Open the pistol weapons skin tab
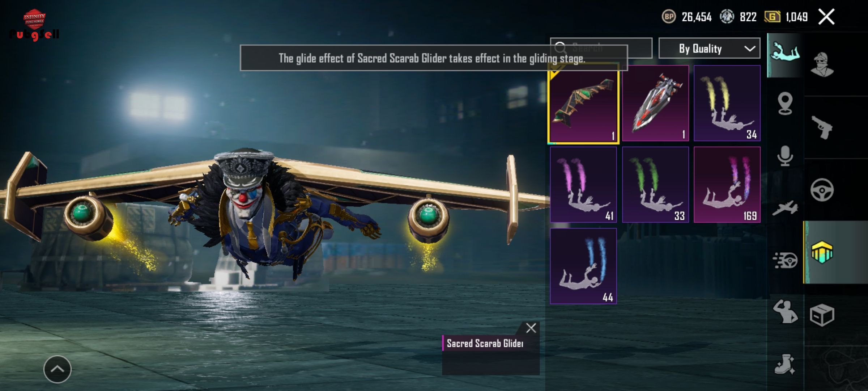This screenshot has width=868, height=391. click(x=822, y=127)
